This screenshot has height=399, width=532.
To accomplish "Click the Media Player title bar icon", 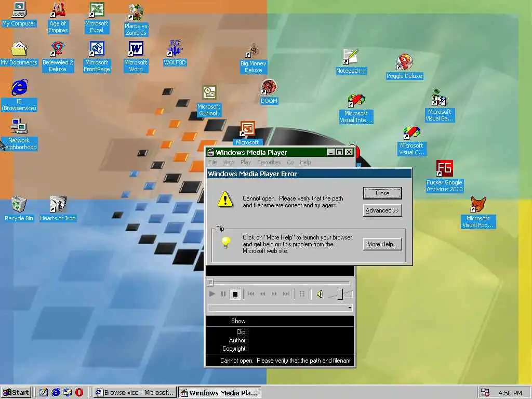I will (x=211, y=152).
